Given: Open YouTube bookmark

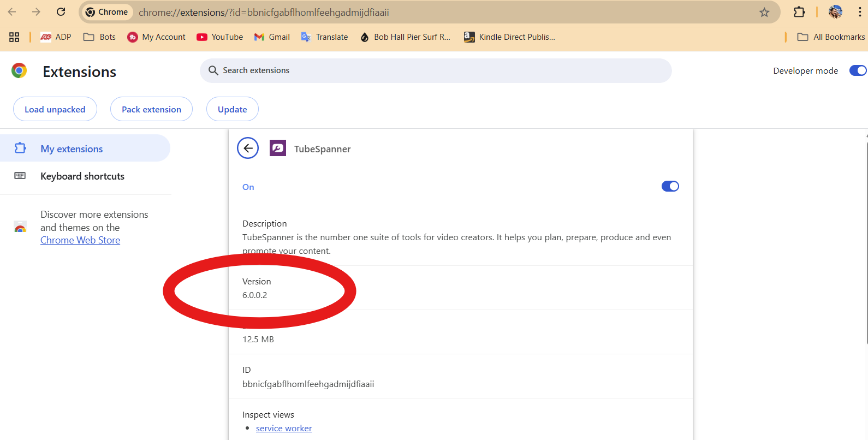Looking at the screenshot, I should tap(220, 37).
